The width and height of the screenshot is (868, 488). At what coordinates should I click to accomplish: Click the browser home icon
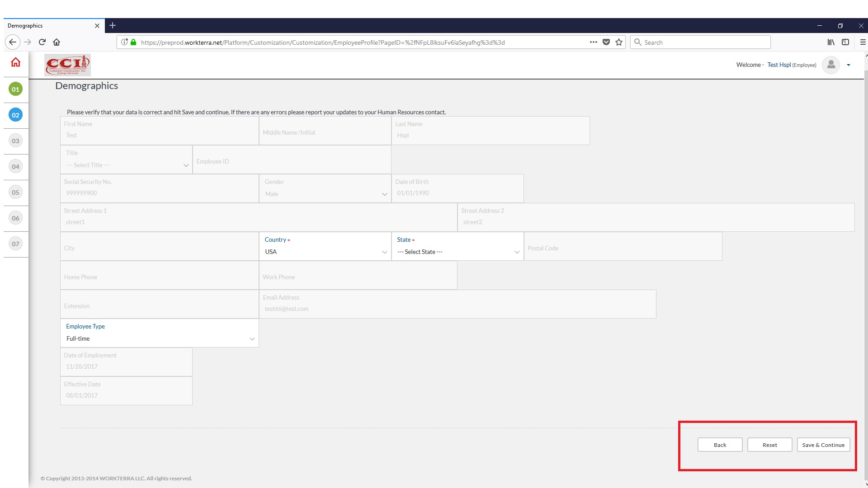click(57, 42)
